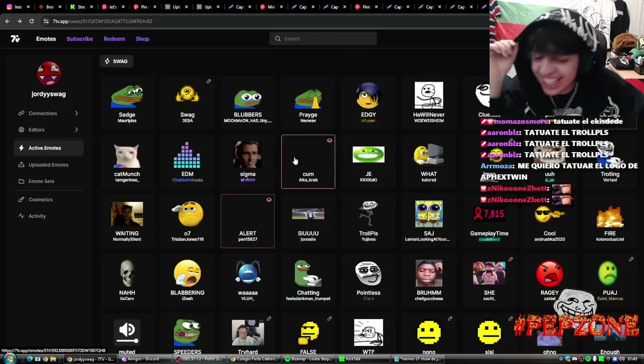Click the browser address bar
This screenshot has width=644, height=364.
coord(263,21)
